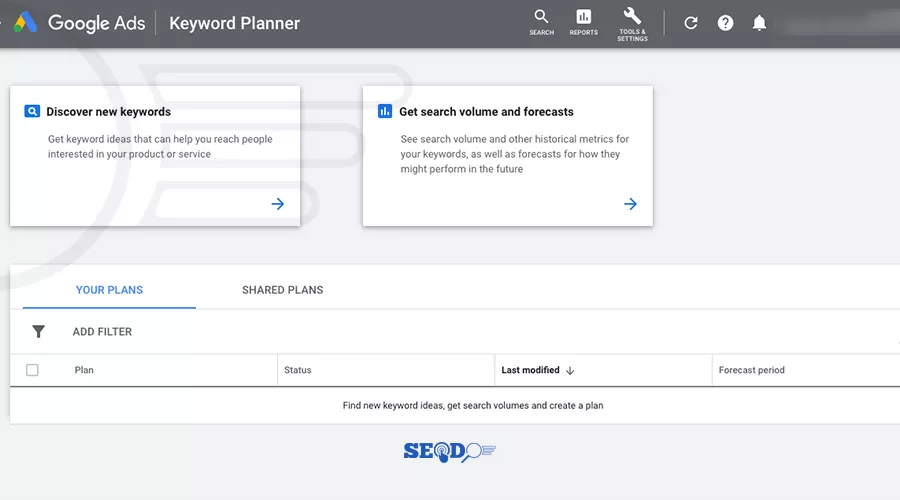
Task: Open Get search volume and forecasts title
Action: [x=486, y=111]
